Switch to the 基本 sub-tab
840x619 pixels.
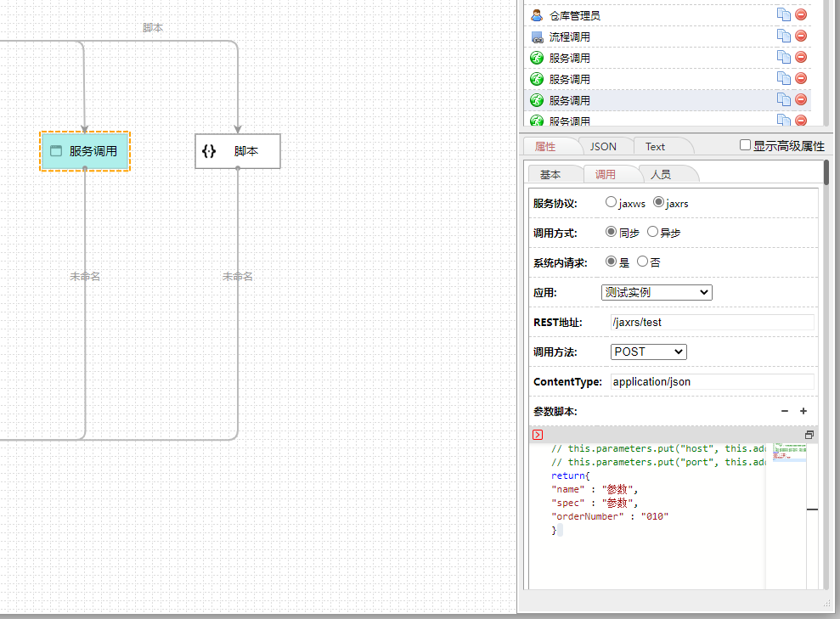[550, 174]
